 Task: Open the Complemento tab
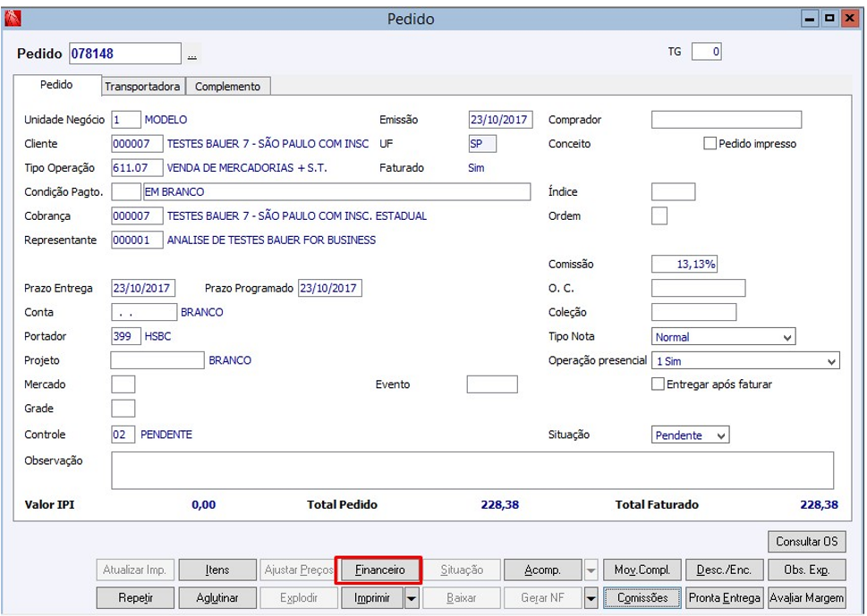[x=228, y=87]
